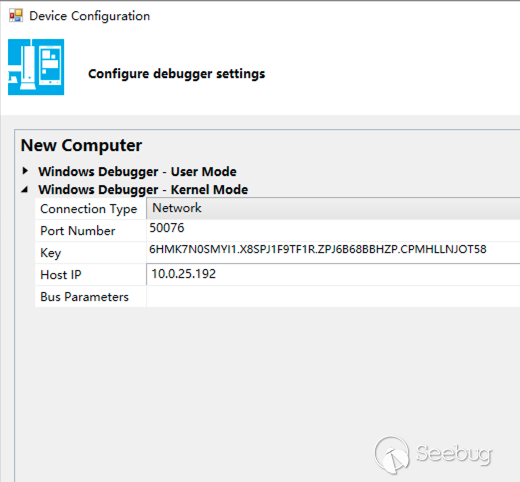Select the Port Number label cell
Screen dimensions: 520x482
pyautogui.click(x=90, y=231)
